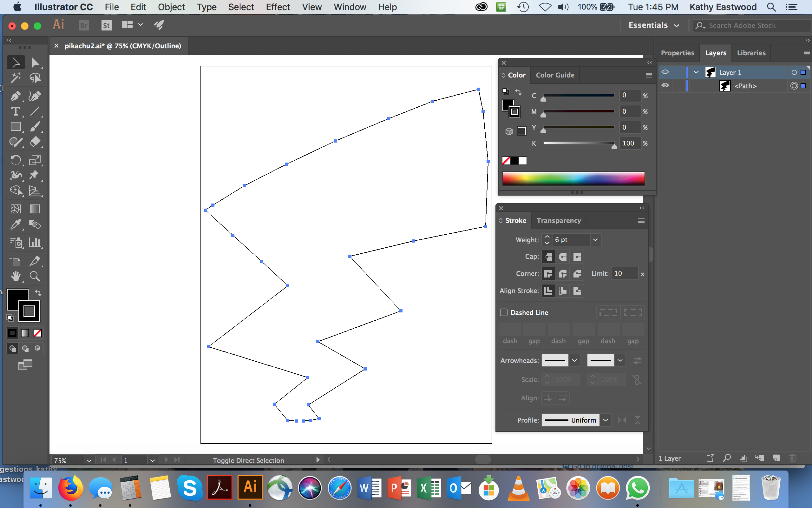This screenshot has width=812, height=508.
Task: Open Arrange Documents dropdown
Action: pyautogui.click(x=132, y=25)
